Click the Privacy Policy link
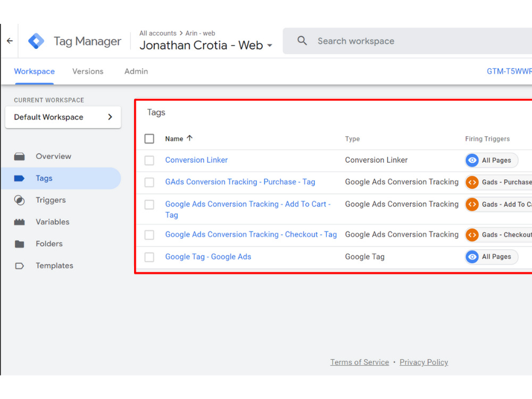532x399 pixels. 424,362
